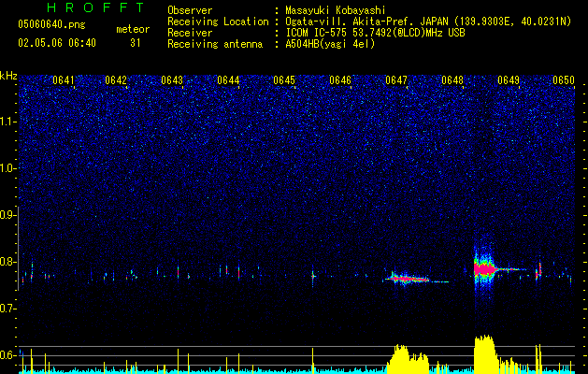Click the tall yellow signal peak after 0648
This screenshot has width=588, height=374.
[485, 354]
